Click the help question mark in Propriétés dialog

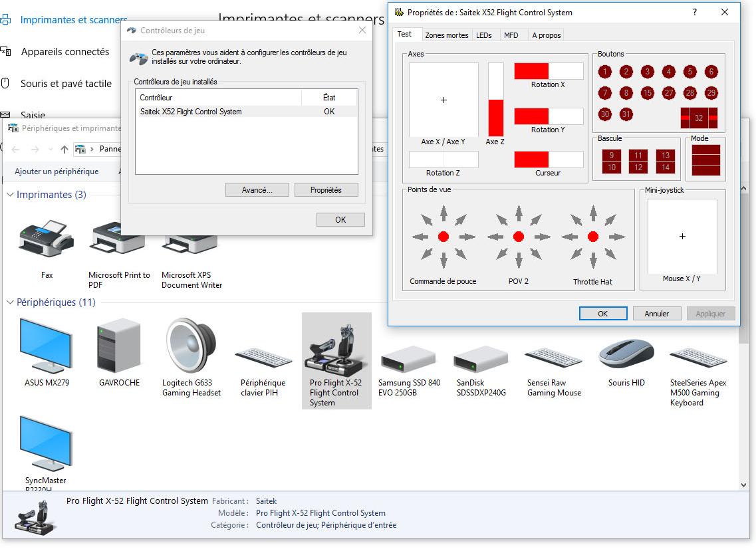point(695,12)
